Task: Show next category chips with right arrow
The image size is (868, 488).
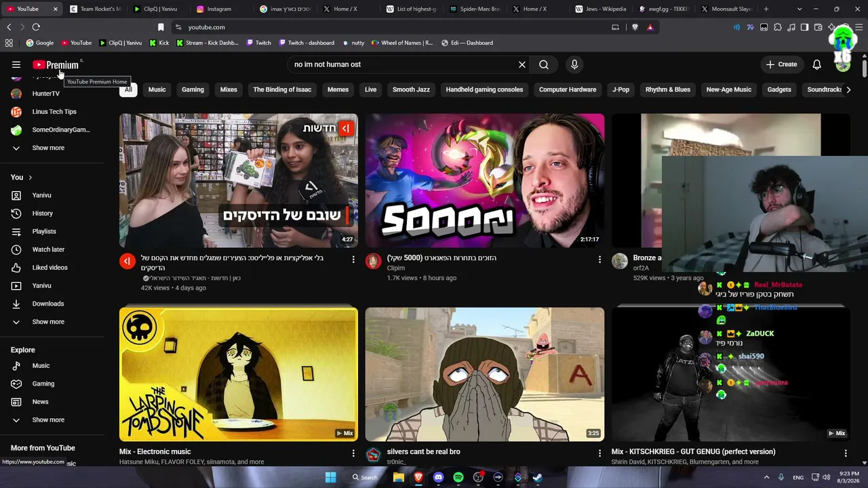Action: coord(848,89)
